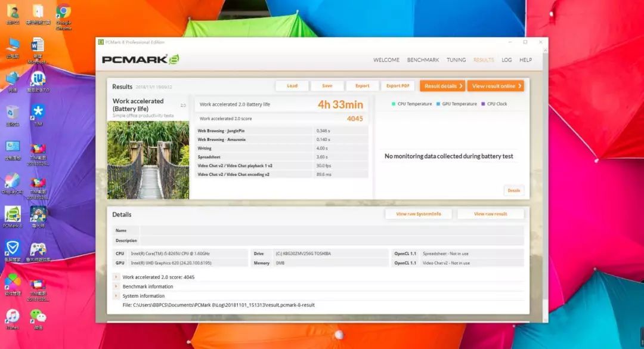Click the rope bridge benchmark thumbnail

pyautogui.click(x=148, y=160)
